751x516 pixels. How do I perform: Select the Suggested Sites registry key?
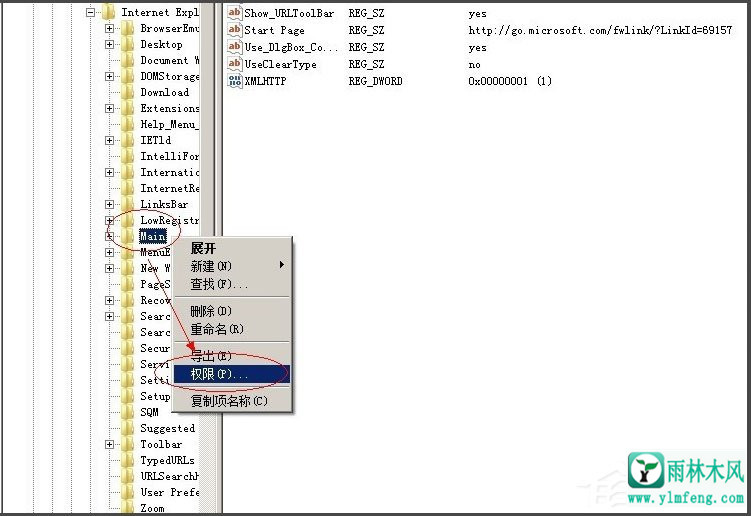click(x=167, y=428)
